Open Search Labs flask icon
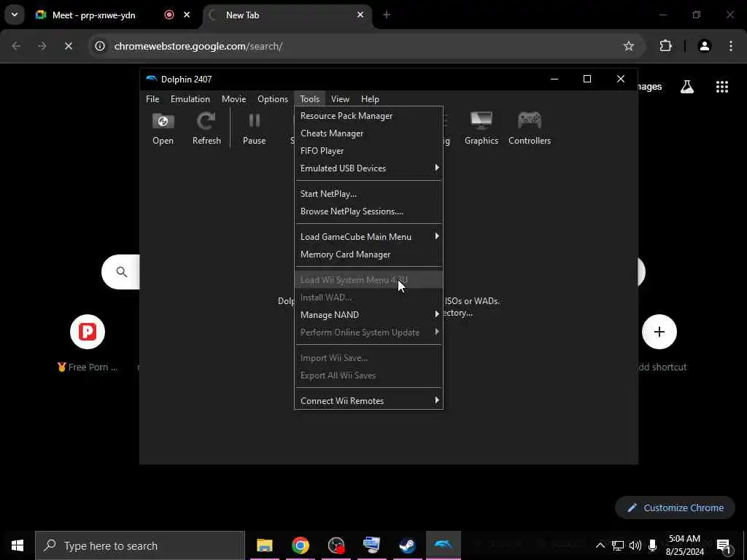The height and width of the screenshot is (560, 747). click(x=687, y=87)
